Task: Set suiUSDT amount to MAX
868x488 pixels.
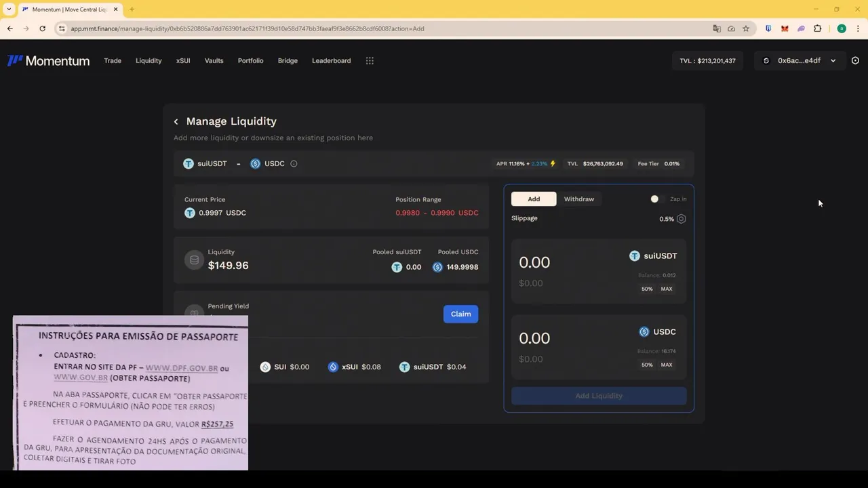Action: (x=667, y=289)
